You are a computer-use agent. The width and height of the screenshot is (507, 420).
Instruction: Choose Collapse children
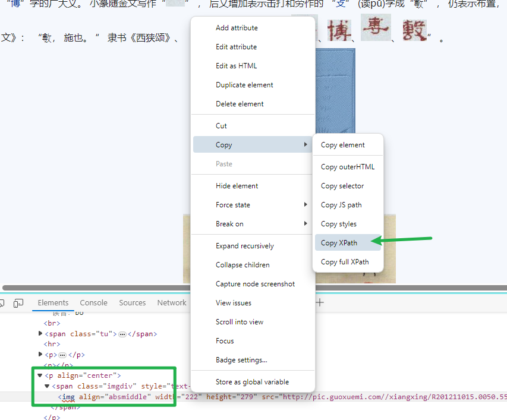click(253, 265)
